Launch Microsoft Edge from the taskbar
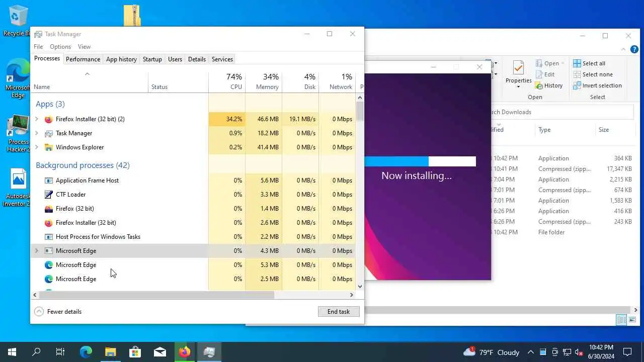The width and height of the screenshot is (644, 362). (x=86, y=352)
